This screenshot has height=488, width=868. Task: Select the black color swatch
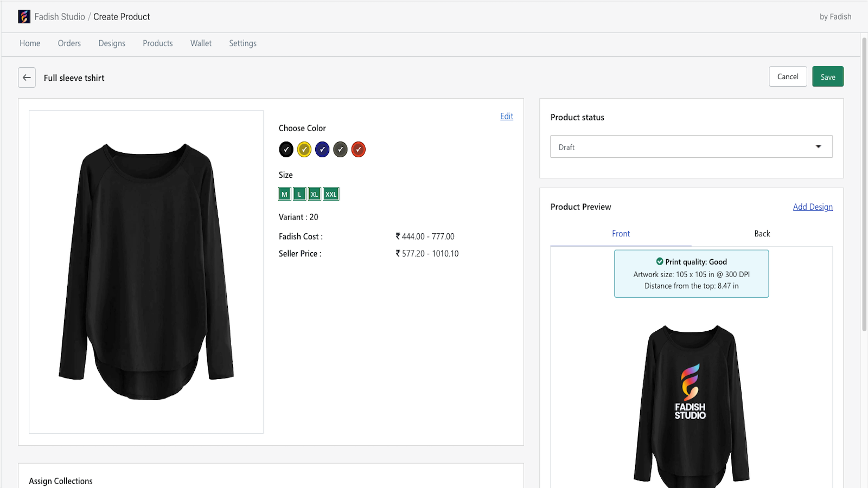pyautogui.click(x=286, y=149)
